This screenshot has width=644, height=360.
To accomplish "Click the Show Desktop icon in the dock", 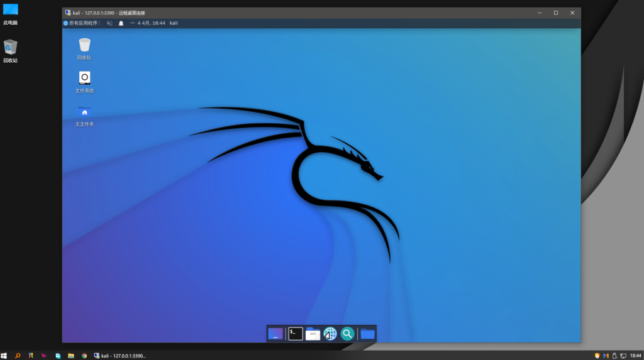I will 275,334.
